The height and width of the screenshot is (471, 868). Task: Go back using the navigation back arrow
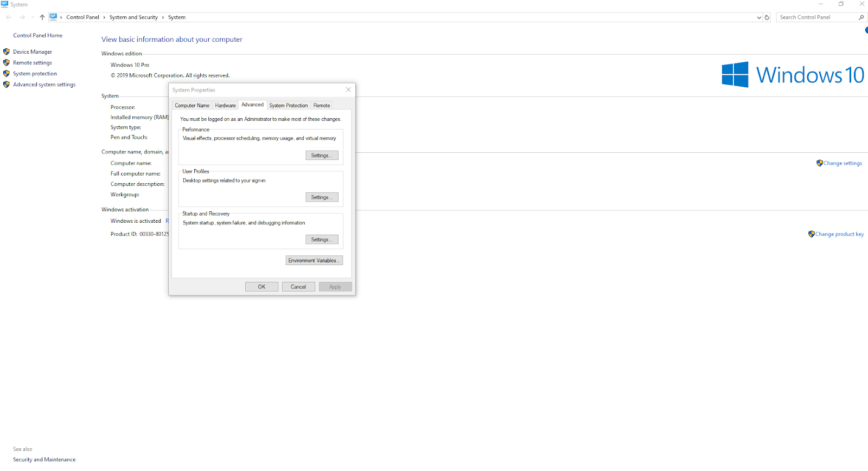[x=9, y=17]
